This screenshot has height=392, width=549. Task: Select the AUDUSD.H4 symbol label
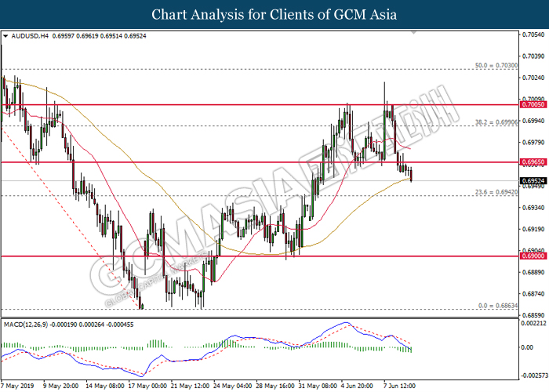(x=28, y=36)
